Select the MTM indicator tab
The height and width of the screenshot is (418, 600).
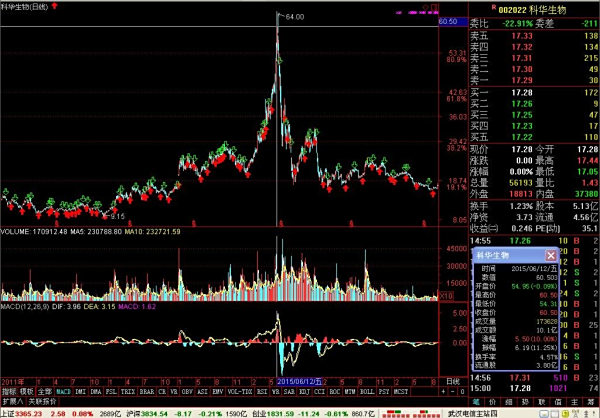click(x=350, y=392)
